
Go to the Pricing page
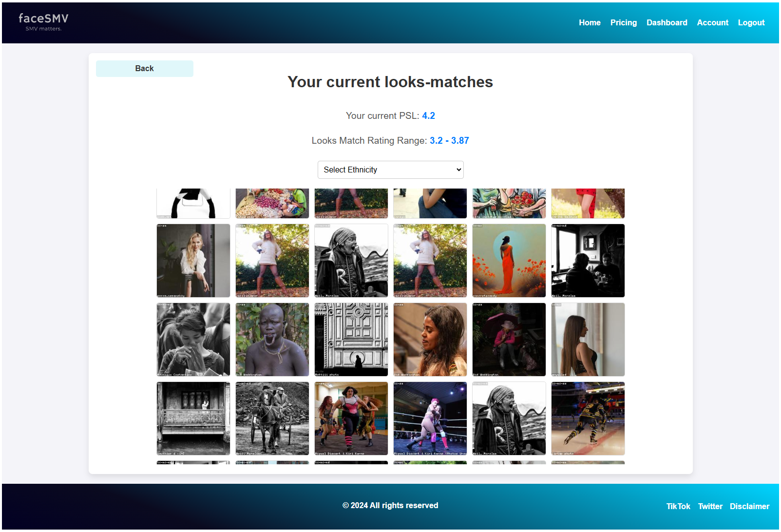click(x=623, y=23)
